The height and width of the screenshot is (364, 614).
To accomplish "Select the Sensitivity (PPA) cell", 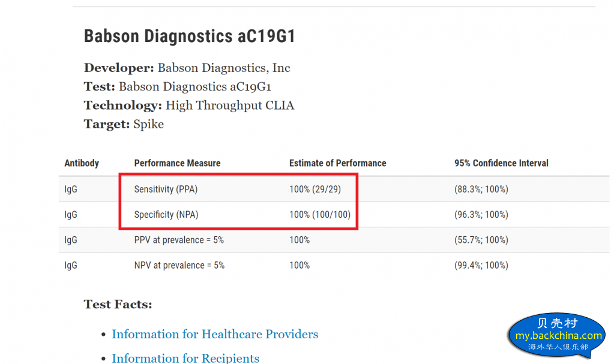I will 166,189.
